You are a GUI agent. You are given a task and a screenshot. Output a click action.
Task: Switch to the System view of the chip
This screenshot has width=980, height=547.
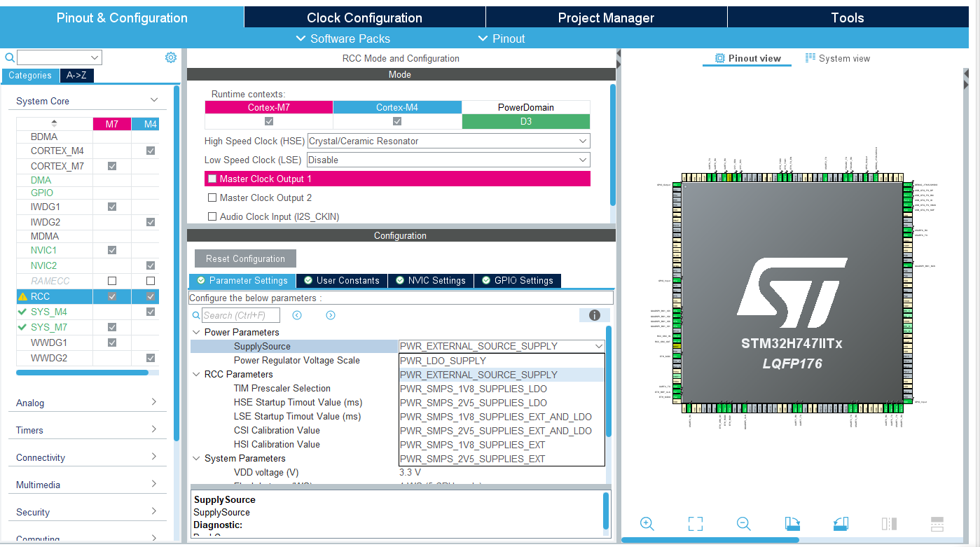click(x=837, y=58)
